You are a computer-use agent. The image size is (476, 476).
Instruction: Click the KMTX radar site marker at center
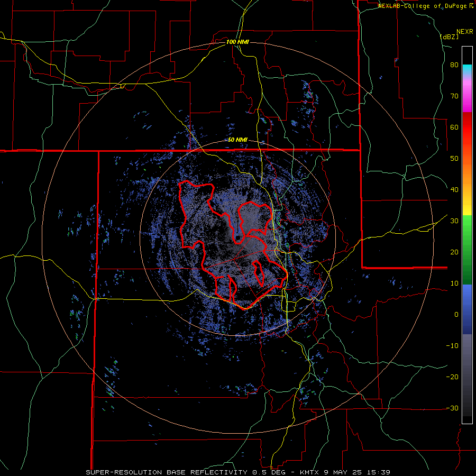coord(237,237)
